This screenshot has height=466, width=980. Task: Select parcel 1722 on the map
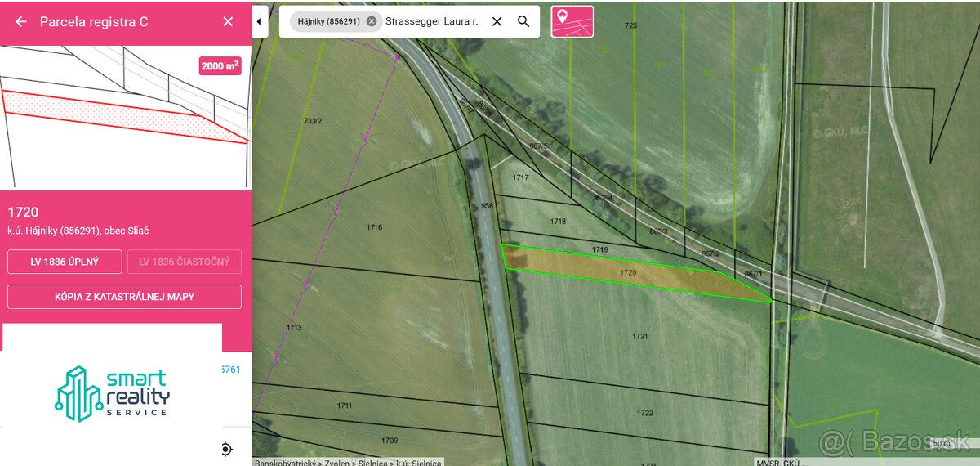644,413
